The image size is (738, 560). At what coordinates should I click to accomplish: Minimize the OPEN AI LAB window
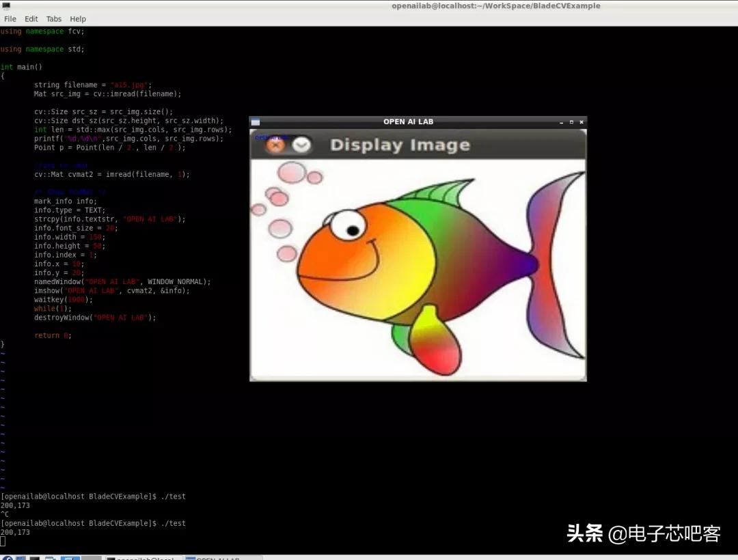point(562,122)
